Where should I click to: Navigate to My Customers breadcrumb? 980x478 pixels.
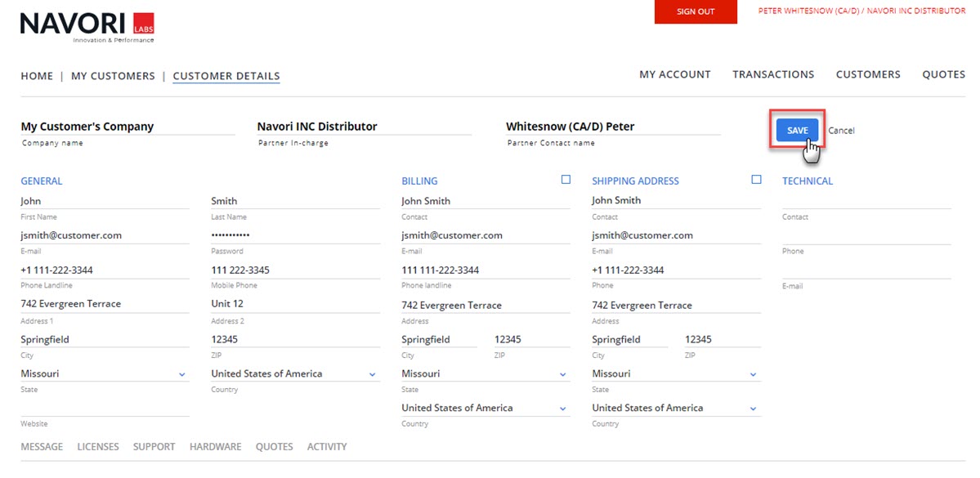pos(113,76)
